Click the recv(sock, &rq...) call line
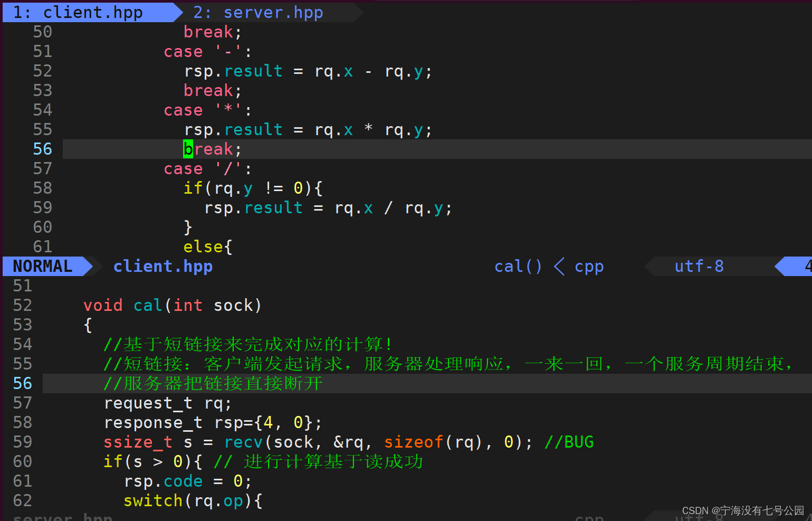Image resolution: width=812 pixels, height=521 pixels. 318,442
